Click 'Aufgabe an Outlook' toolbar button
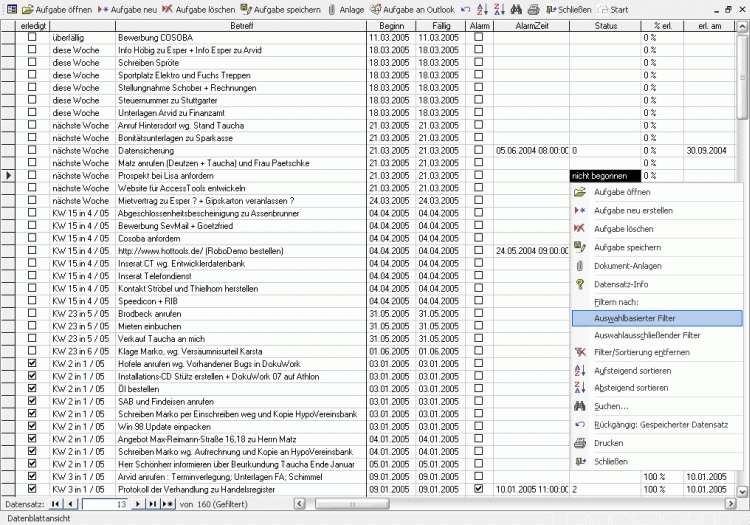The width and height of the screenshot is (750, 525). click(x=412, y=8)
